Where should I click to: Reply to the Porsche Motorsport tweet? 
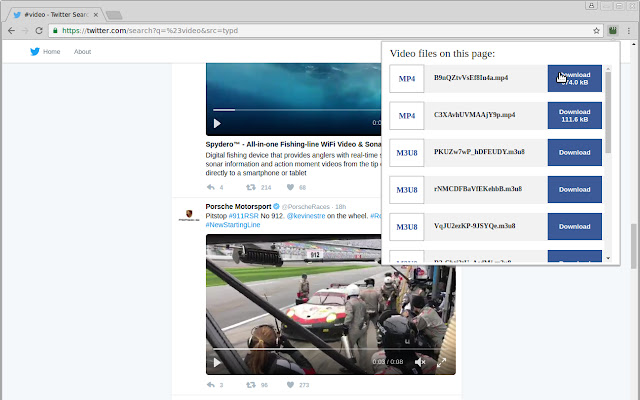pyautogui.click(x=211, y=385)
